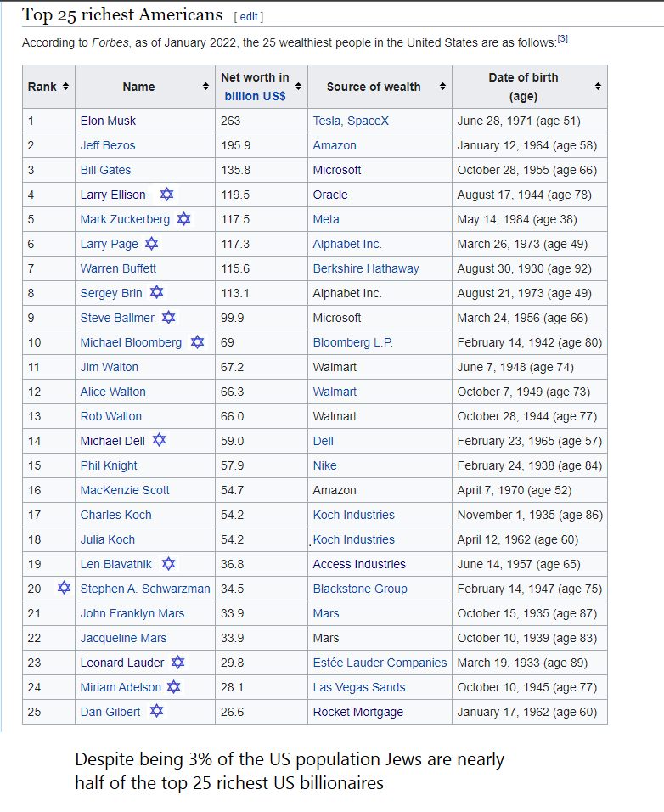Open the Elon Musk article link
Screen dimensions: 664x812
108,121
